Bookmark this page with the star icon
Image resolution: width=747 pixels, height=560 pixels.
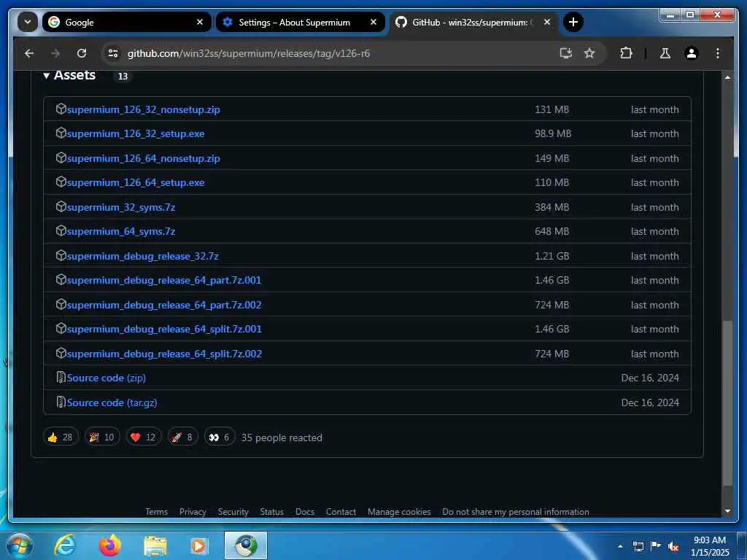click(589, 53)
